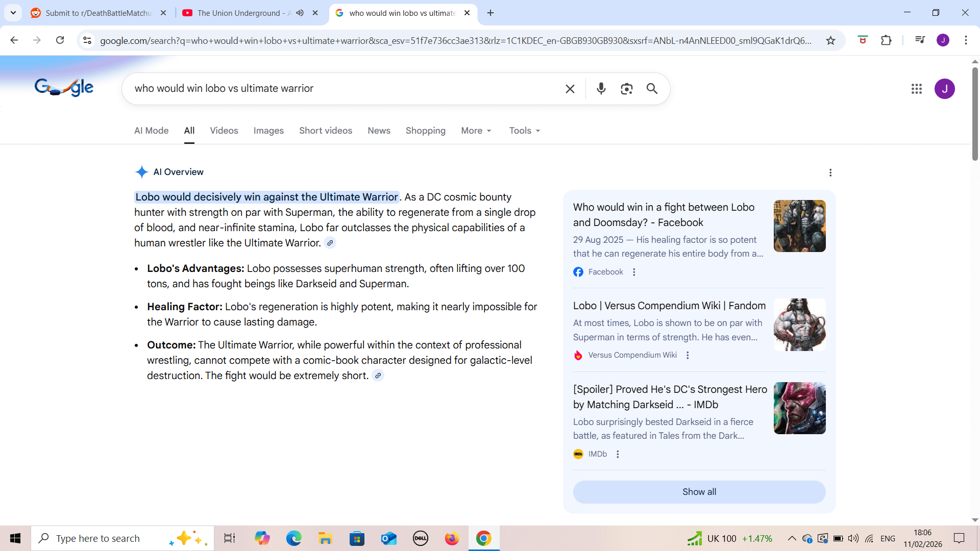Open options menu beside IMDb source
Image resolution: width=980 pixels, height=551 pixels.
coord(618,455)
